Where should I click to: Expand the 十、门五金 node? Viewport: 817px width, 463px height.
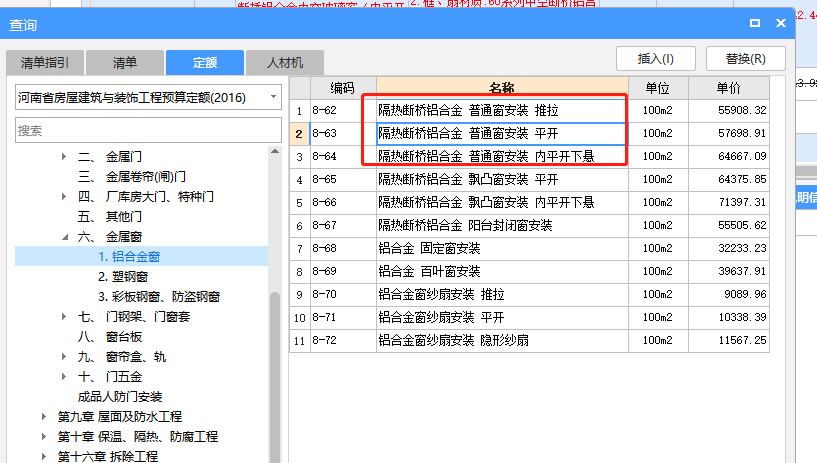[x=64, y=377]
